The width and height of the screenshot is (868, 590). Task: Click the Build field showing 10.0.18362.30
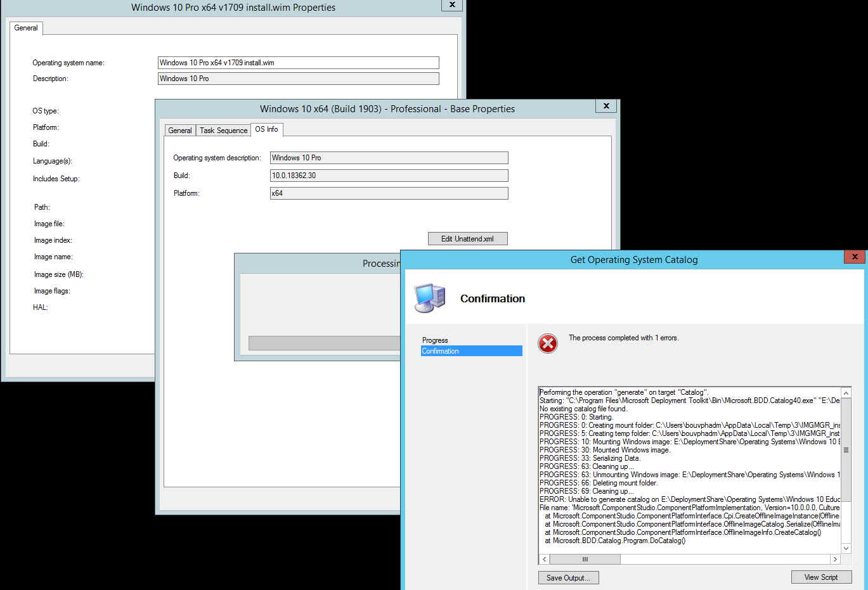[x=389, y=175]
